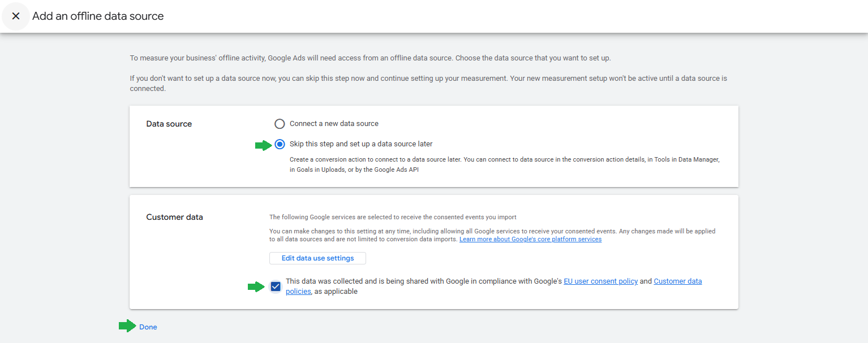
Task: Click green arrow pointing at Done
Action: 127,326
